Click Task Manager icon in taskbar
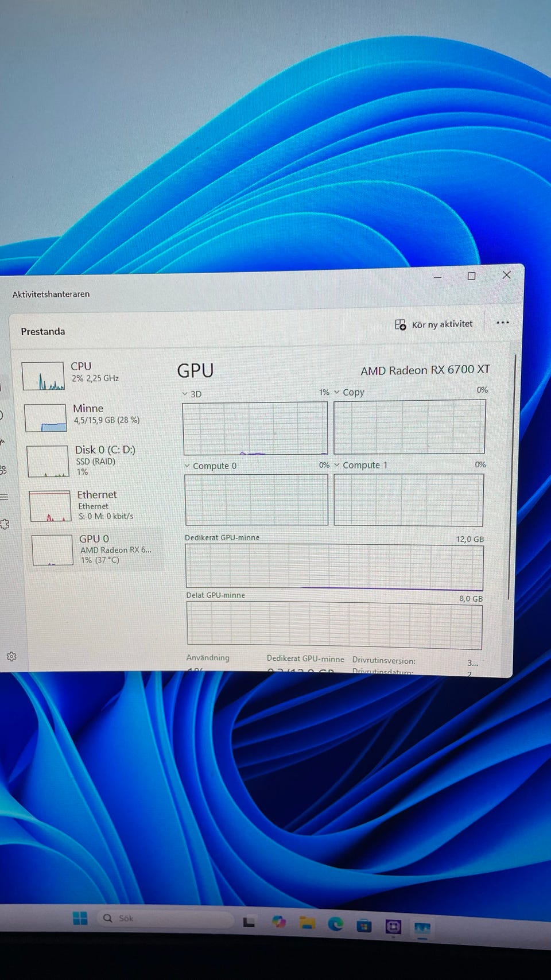The width and height of the screenshot is (551, 980). pos(422,928)
